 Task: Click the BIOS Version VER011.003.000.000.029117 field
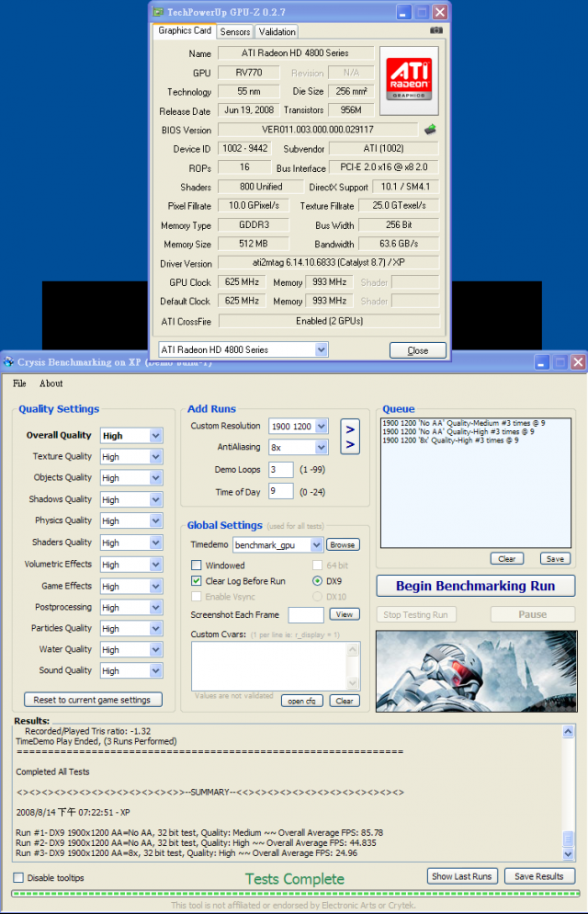coord(318,130)
